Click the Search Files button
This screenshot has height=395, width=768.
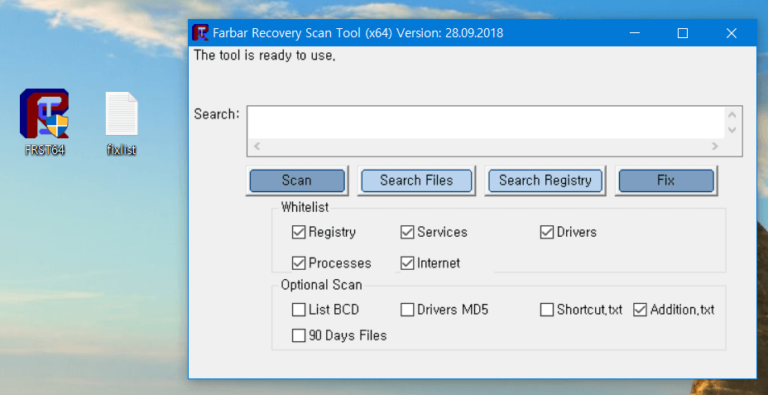coord(416,180)
